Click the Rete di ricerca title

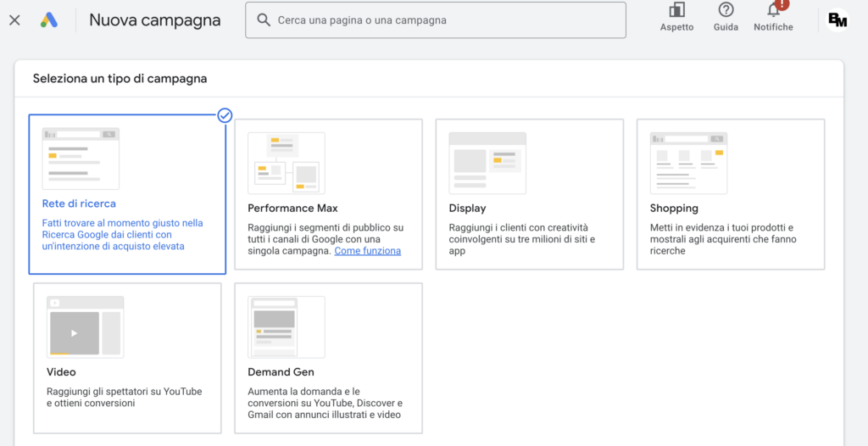(79, 203)
